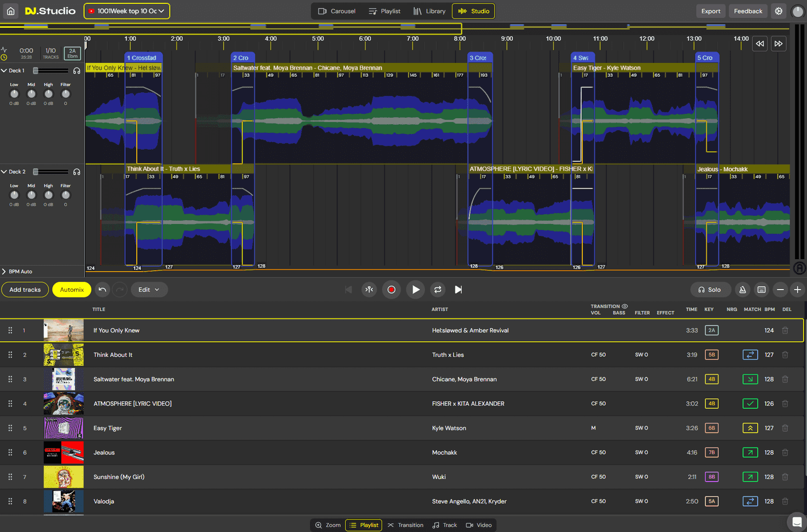Toggle the Solo button
807x532 pixels.
click(x=710, y=290)
